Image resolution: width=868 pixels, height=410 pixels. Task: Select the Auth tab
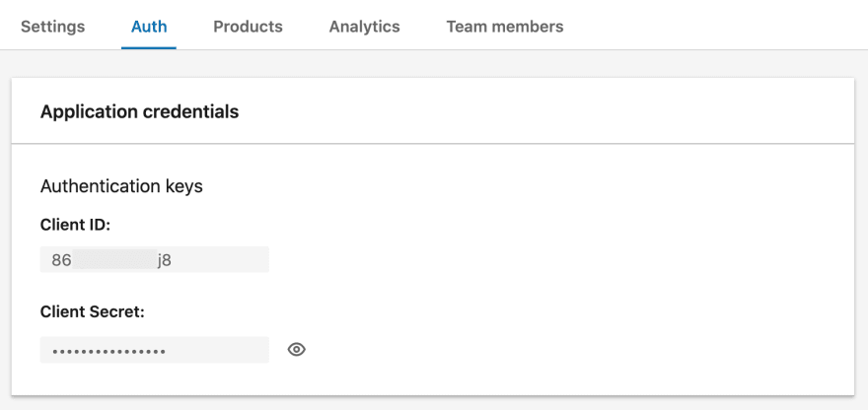pos(149,27)
